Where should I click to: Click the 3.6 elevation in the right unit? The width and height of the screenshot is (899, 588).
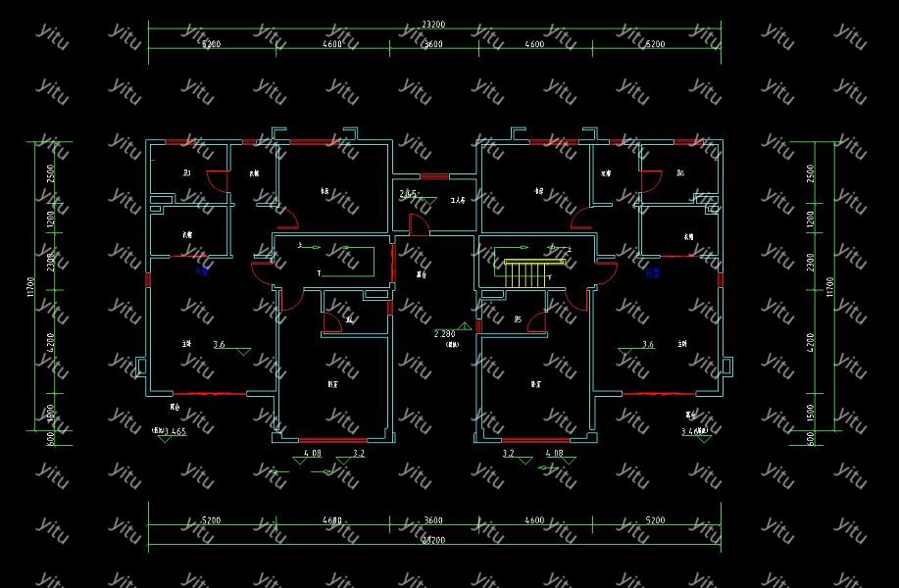tap(648, 344)
